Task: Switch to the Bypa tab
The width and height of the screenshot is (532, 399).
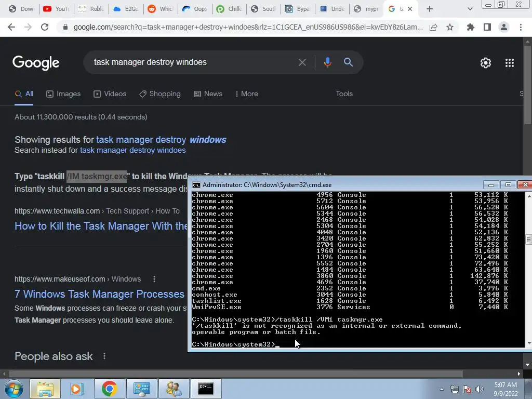Action: [298, 9]
